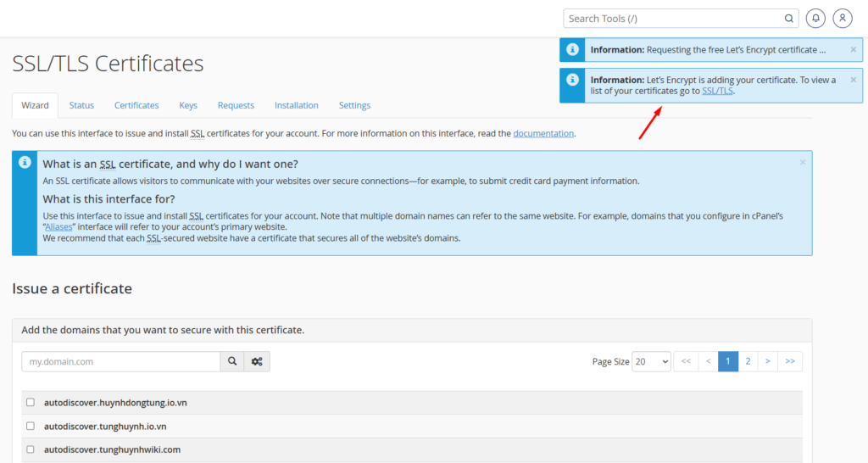Close the 'Let's Encrypt is adding' notification
The height and width of the screenshot is (463, 868).
(x=854, y=80)
